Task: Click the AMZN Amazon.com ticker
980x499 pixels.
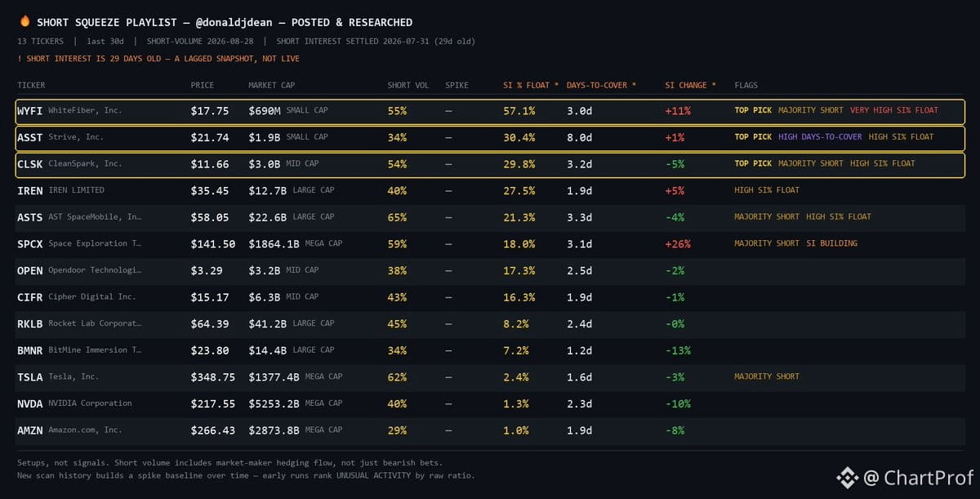Action: click(30, 430)
